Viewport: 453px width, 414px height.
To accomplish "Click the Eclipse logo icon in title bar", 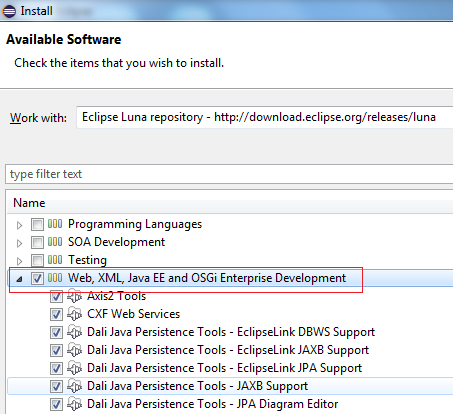I will (9, 11).
